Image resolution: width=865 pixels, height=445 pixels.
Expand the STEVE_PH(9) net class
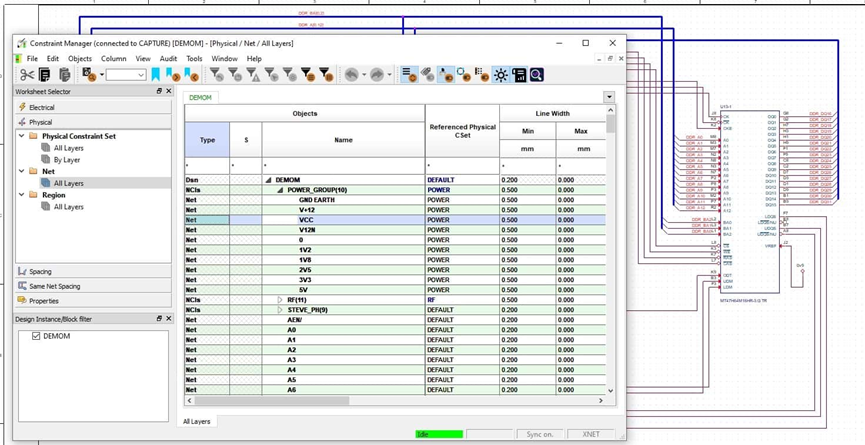click(280, 310)
